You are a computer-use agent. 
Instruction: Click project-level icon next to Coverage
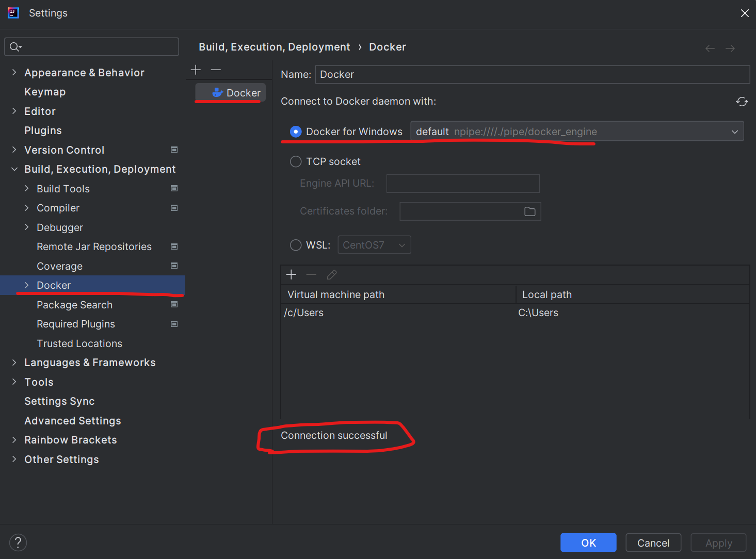[x=174, y=266]
